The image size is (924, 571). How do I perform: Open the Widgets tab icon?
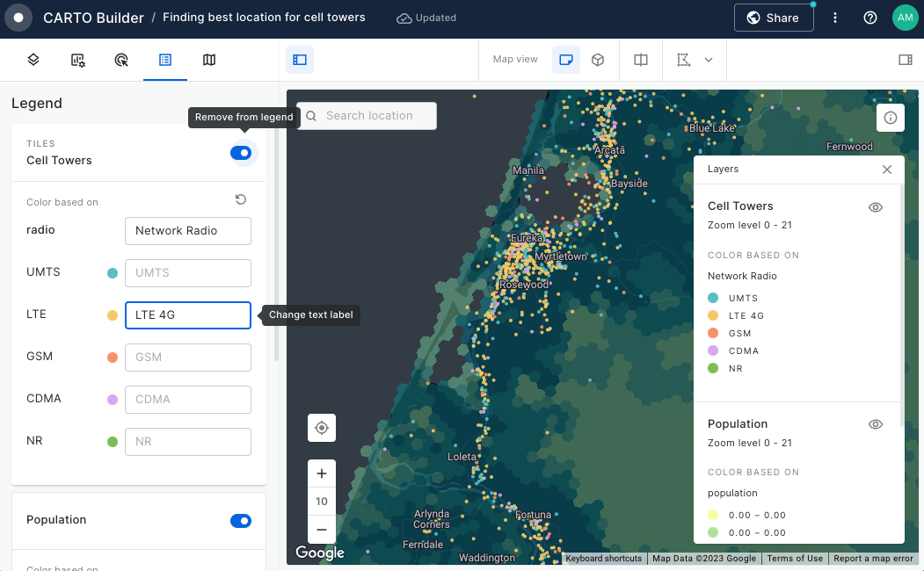[77, 60]
